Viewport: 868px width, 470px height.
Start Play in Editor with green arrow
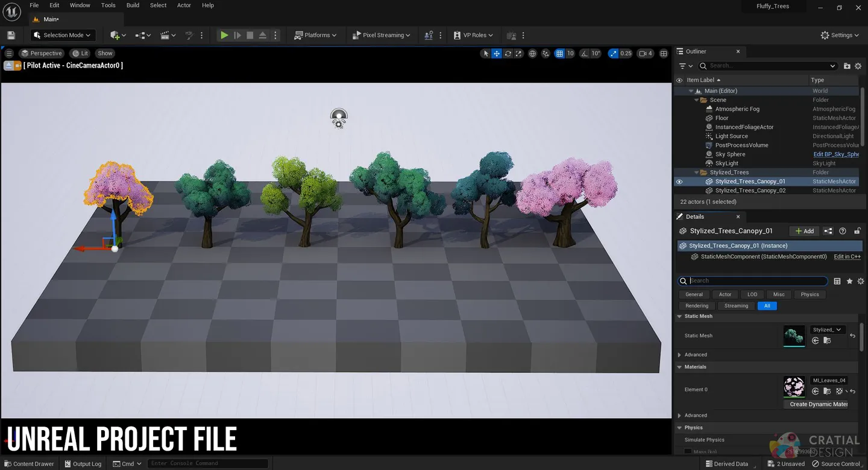tap(224, 35)
